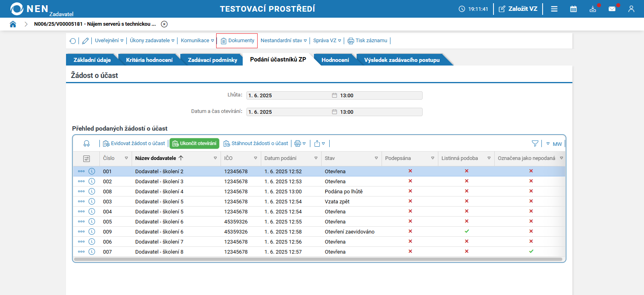Open the Stav column filter dropdown
The width and height of the screenshot is (644, 295).
tap(376, 158)
